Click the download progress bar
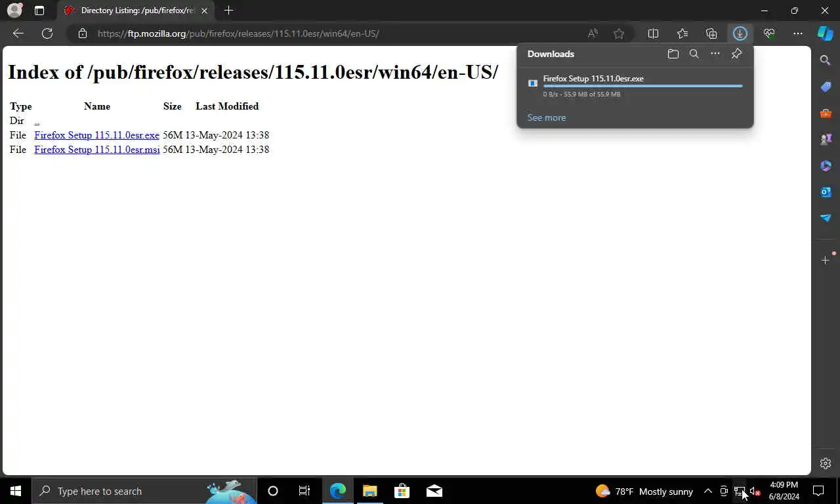Viewport: 840px width, 504px height. 643,86
